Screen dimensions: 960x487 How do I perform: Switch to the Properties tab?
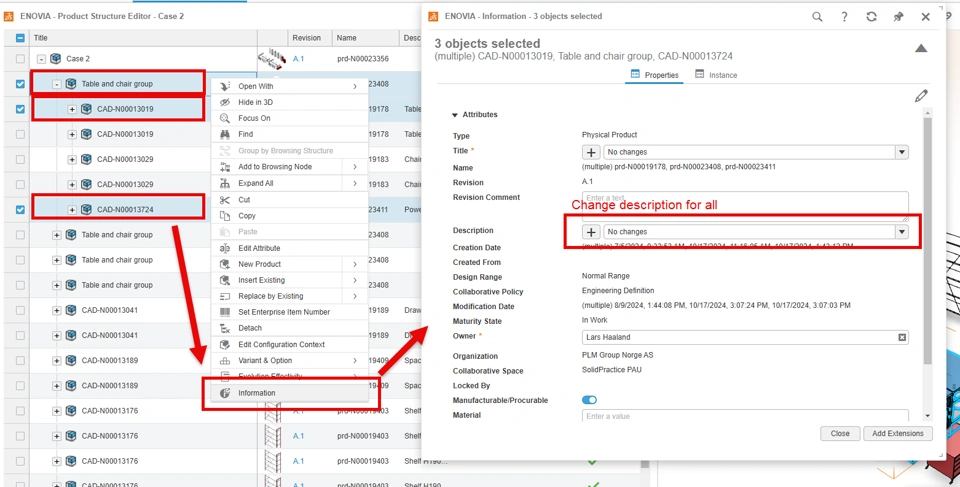654,75
